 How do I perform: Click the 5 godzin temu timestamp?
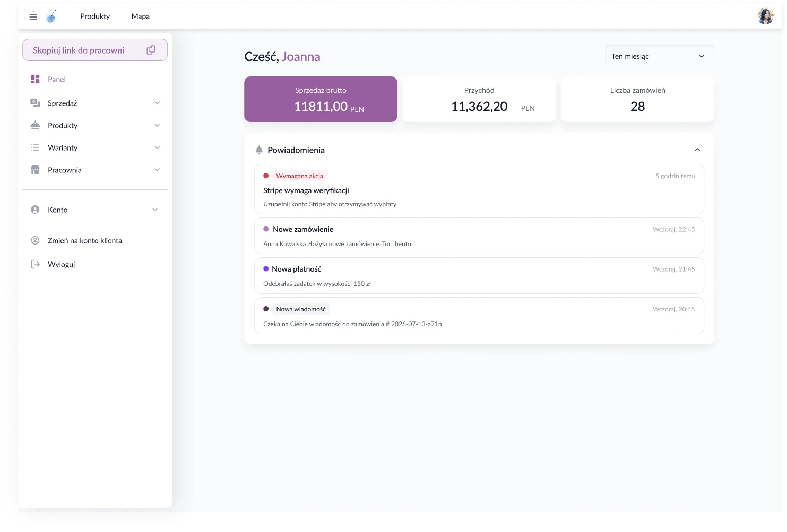[675, 176]
